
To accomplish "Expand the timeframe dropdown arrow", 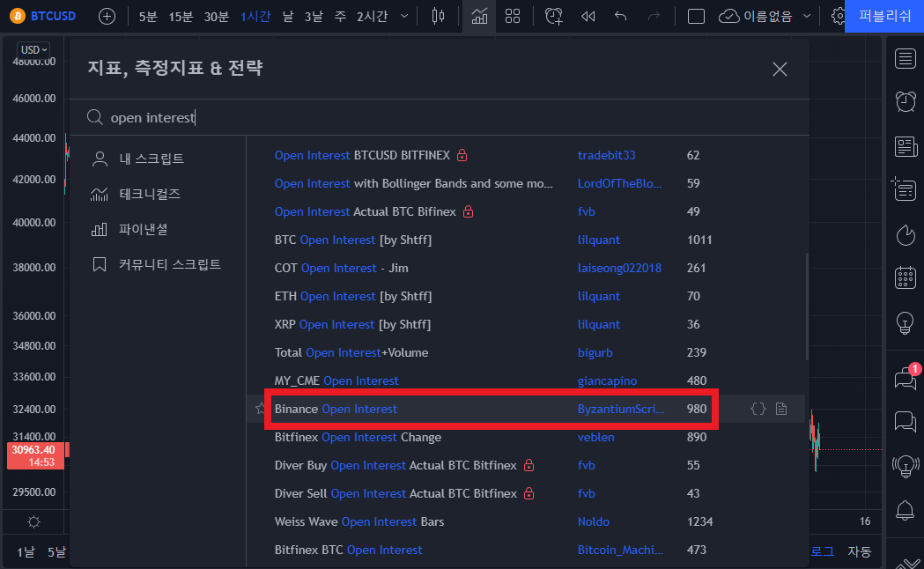I will (404, 16).
